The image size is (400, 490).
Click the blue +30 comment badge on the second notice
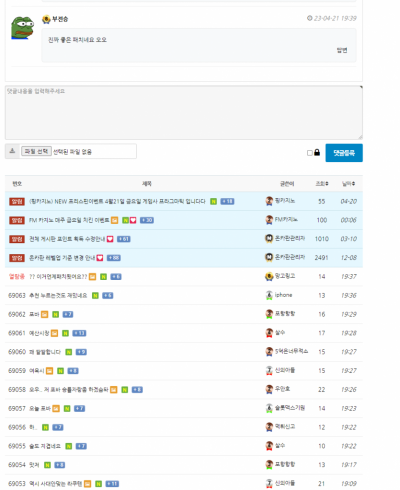[x=147, y=220]
